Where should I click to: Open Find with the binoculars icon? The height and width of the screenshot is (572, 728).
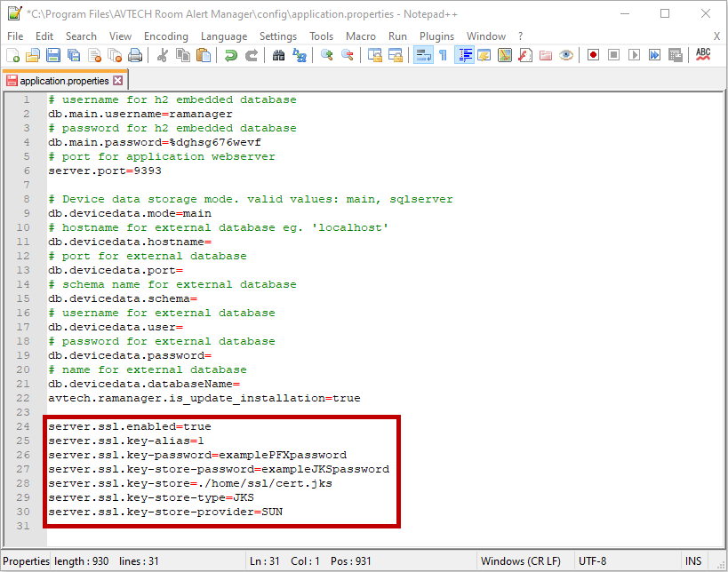[278, 55]
